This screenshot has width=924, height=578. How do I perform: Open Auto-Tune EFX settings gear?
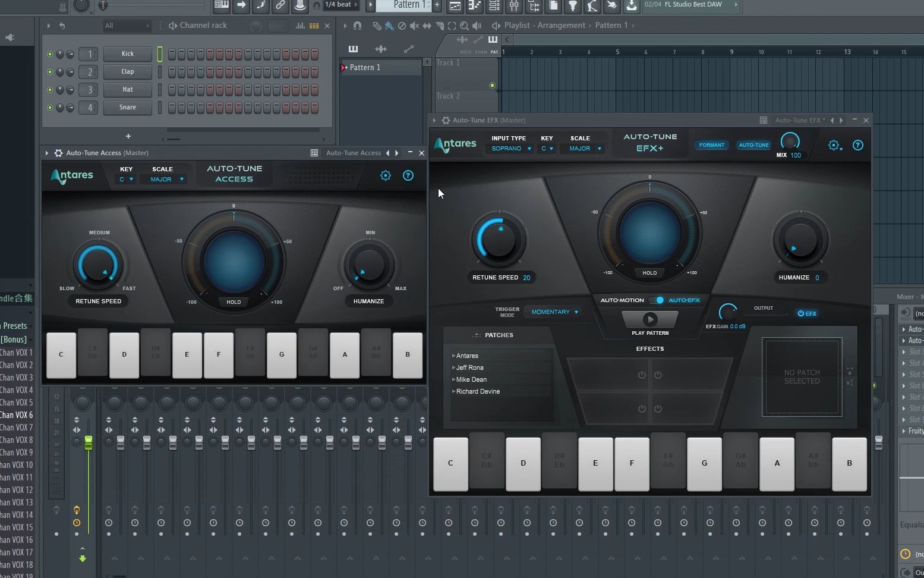tap(834, 145)
